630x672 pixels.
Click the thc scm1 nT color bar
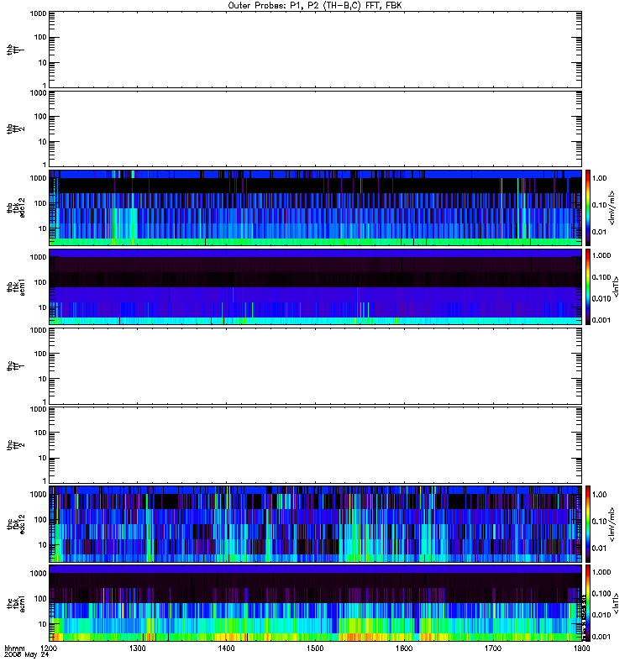tap(588, 603)
